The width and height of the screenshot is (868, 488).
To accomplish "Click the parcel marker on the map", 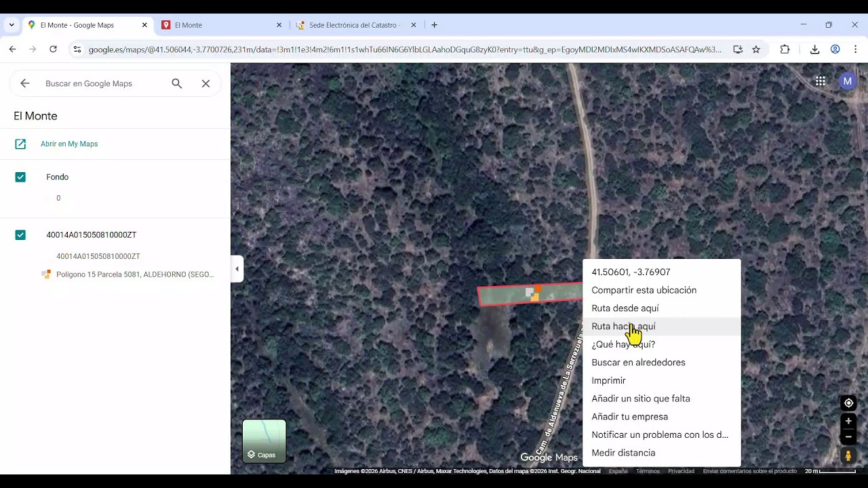I will 534,293.
